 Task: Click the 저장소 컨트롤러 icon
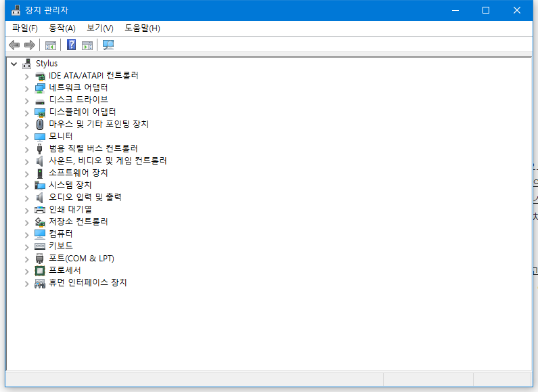click(x=40, y=222)
